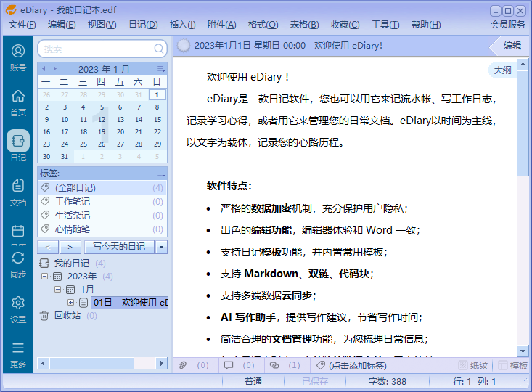Open the 大纲 outline button
The image size is (532, 392).
coord(502,70)
